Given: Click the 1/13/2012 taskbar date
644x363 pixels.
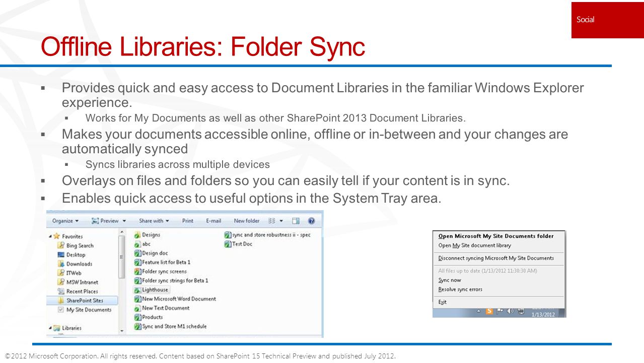Looking at the screenshot, I should point(543,315).
